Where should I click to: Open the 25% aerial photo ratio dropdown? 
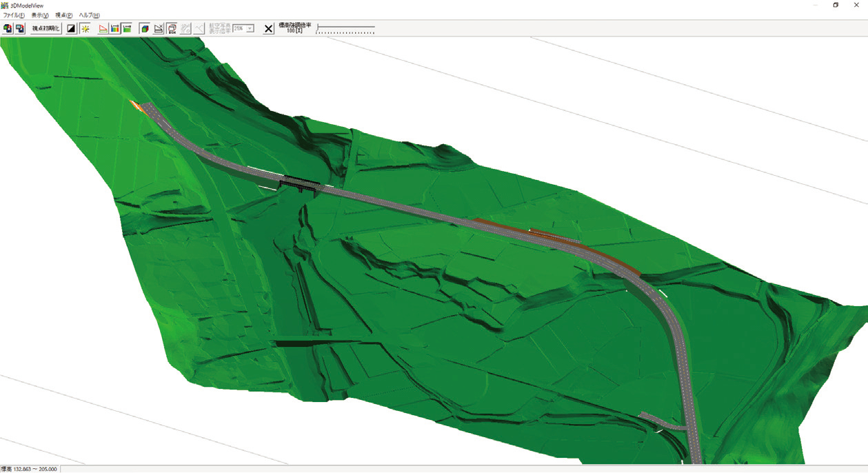coord(243,28)
